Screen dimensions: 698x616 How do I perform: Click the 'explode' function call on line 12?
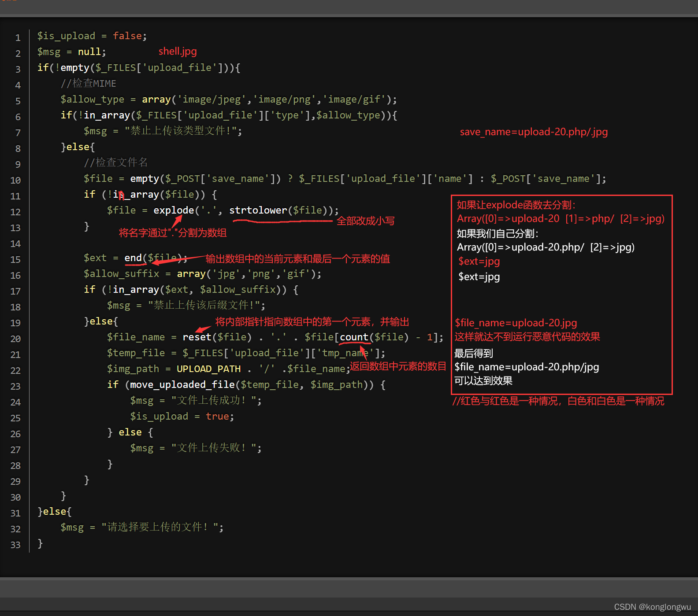click(174, 210)
